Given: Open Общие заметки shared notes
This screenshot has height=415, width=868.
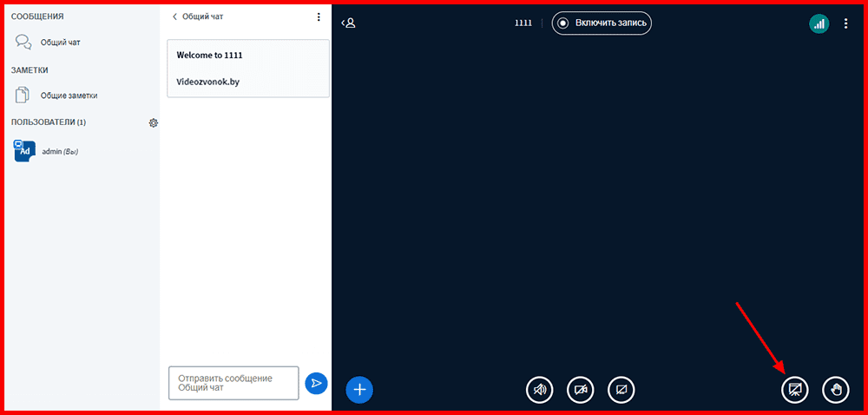Looking at the screenshot, I should (x=69, y=96).
